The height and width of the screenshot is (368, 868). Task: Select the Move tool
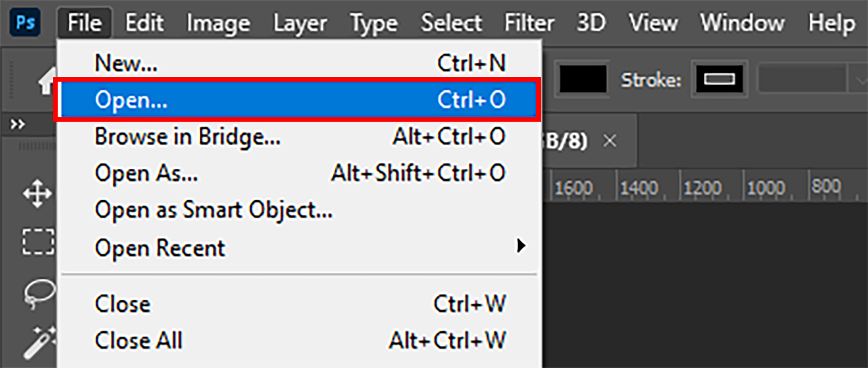point(37,193)
